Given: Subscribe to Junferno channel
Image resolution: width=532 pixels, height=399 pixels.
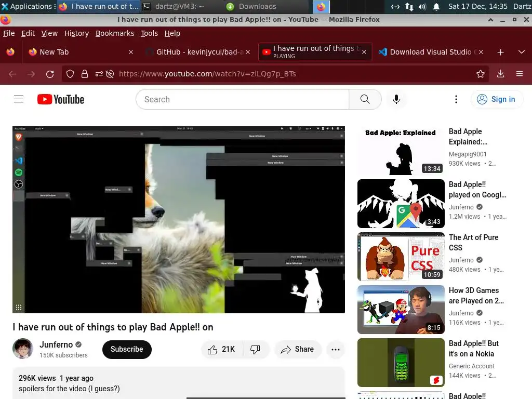Looking at the screenshot, I should [x=127, y=349].
